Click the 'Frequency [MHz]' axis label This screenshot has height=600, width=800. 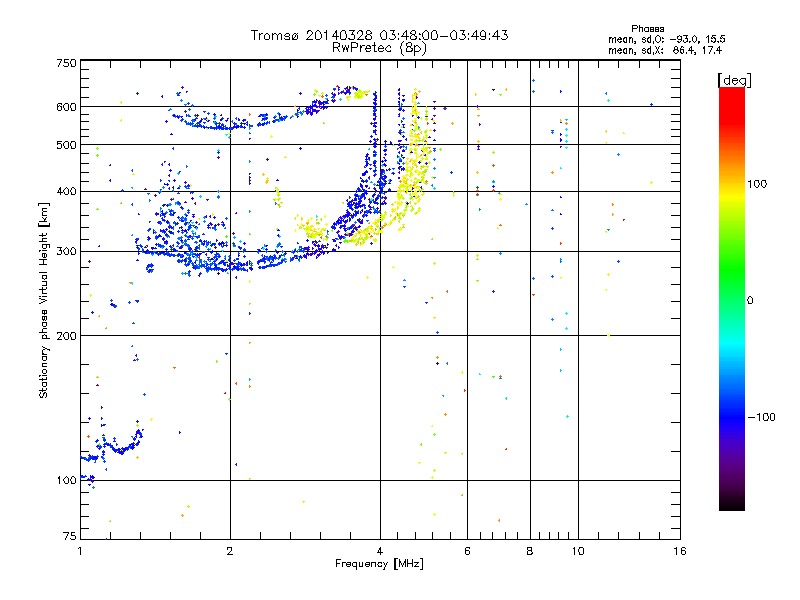click(379, 564)
